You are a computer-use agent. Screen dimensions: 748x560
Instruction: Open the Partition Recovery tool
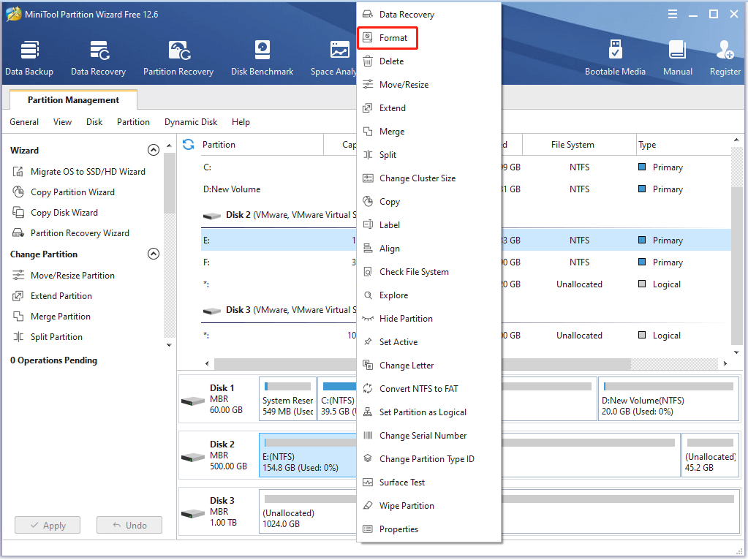click(x=178, y=58)
